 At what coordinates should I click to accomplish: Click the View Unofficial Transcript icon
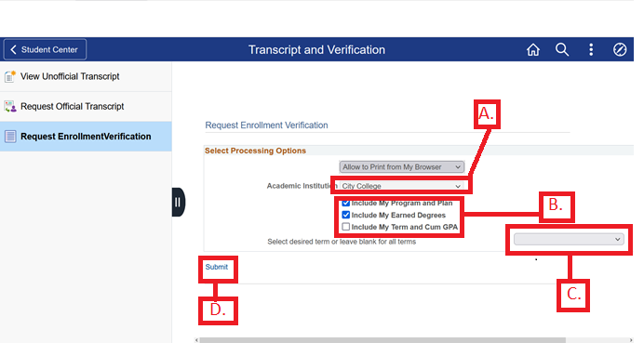[10, 76]
